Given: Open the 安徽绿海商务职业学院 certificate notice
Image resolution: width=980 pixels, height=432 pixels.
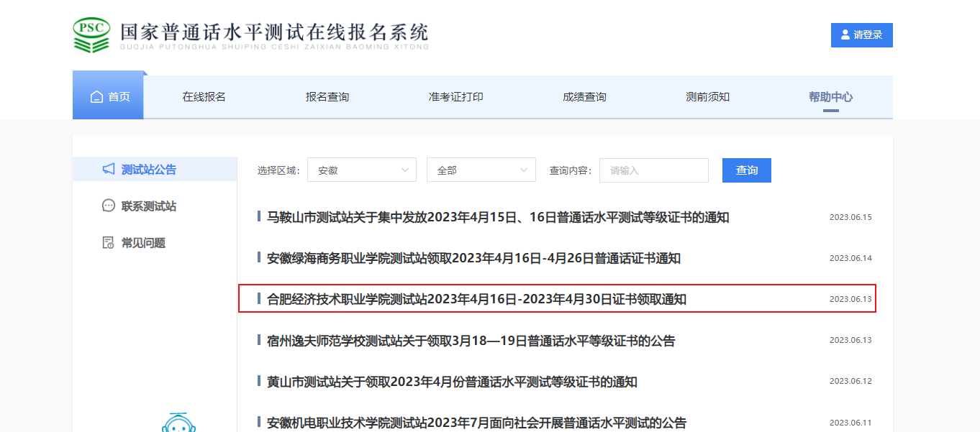Looking at the screenshot, I should 473,258.
